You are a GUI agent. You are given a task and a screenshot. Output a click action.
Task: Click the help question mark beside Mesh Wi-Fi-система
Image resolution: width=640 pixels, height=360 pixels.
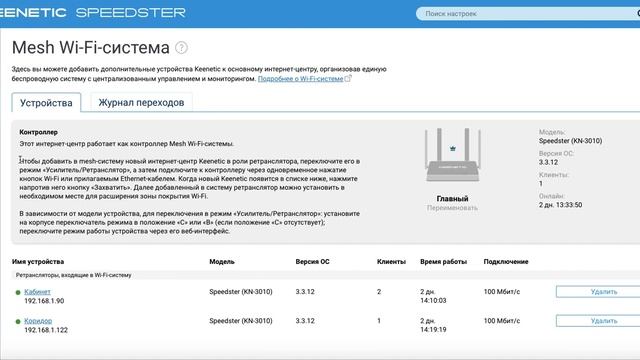tap(181, 48)
